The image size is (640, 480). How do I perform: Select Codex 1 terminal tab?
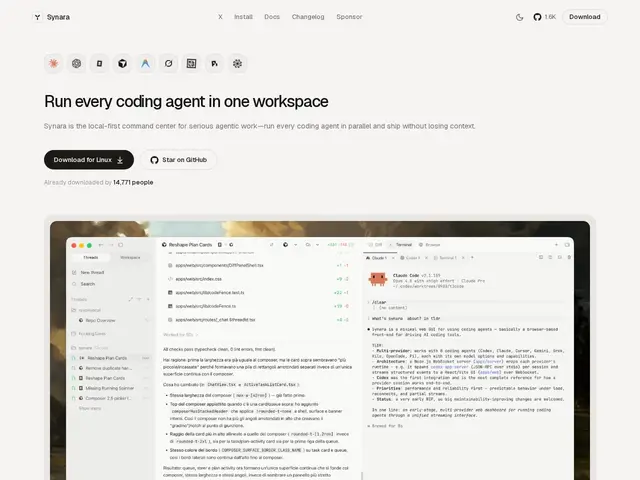(x=410, y=258)
